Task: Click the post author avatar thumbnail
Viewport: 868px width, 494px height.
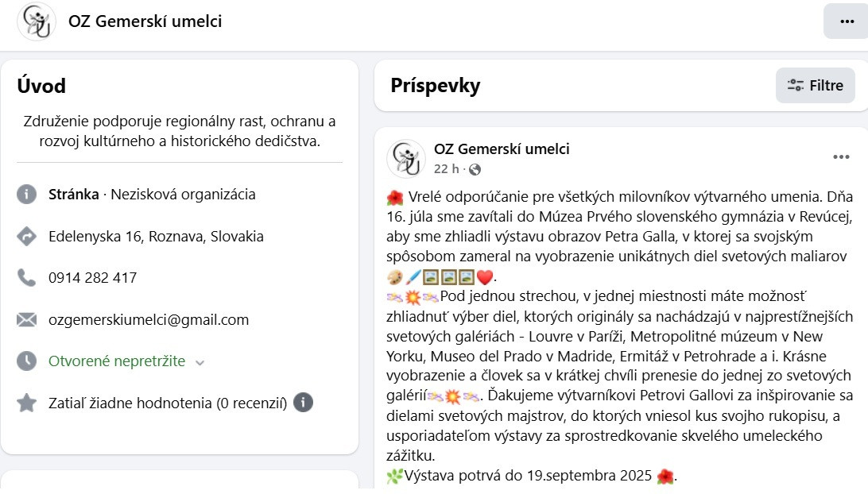Action: (406, 158)
